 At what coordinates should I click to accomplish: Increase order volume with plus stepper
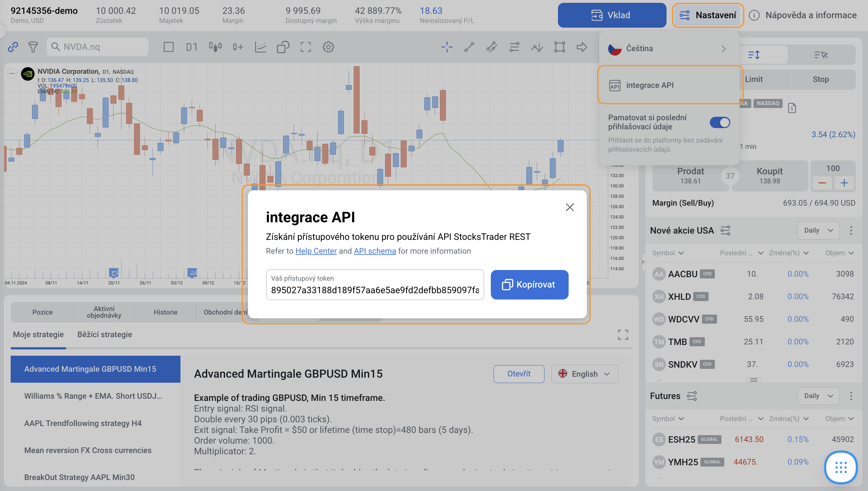pos(844,183)
